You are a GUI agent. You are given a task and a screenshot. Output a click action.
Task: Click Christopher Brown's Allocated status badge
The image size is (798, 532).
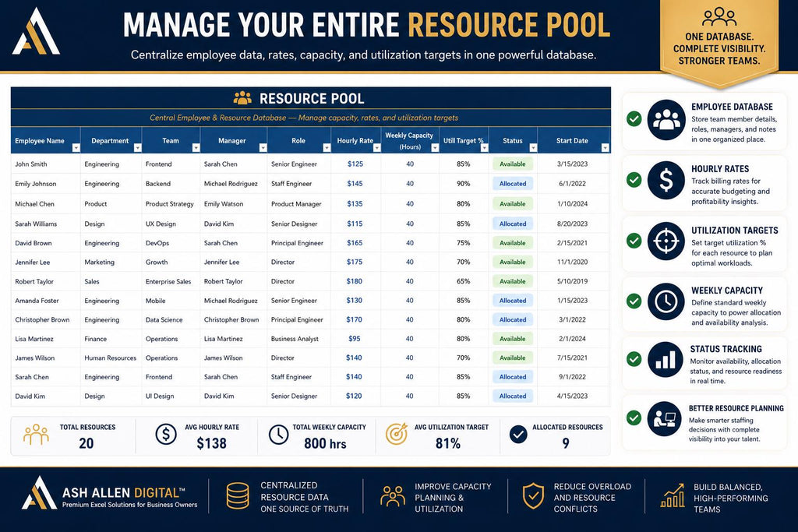513,319
